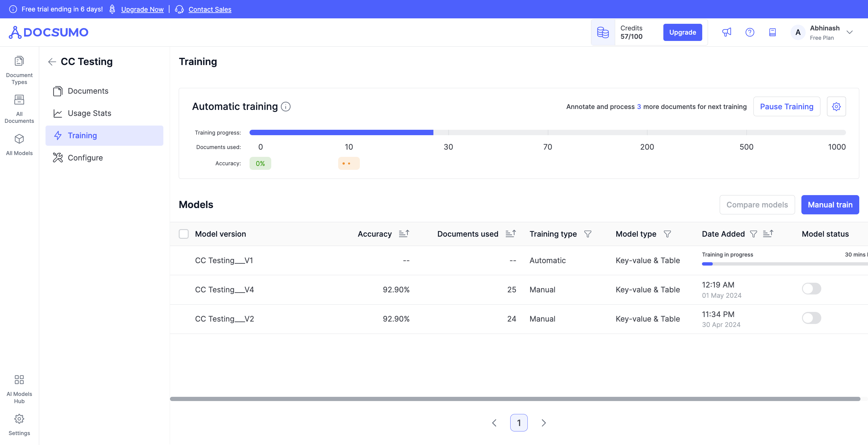The width and height of the screenshot is (868, 445).
Task: Click the horizontal table scrollbar
Action: click(515, 399)
